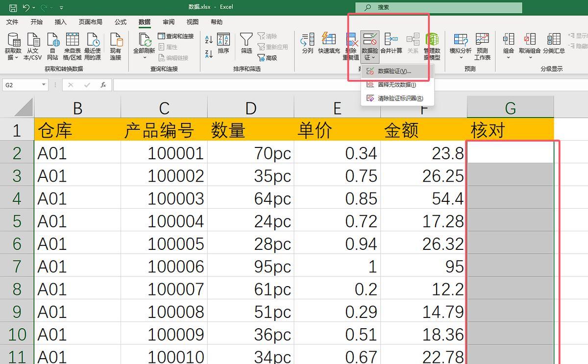The image size is (588, 364).
Task: Open the 文件 (File) tab
Action: [x=12, y=22]
